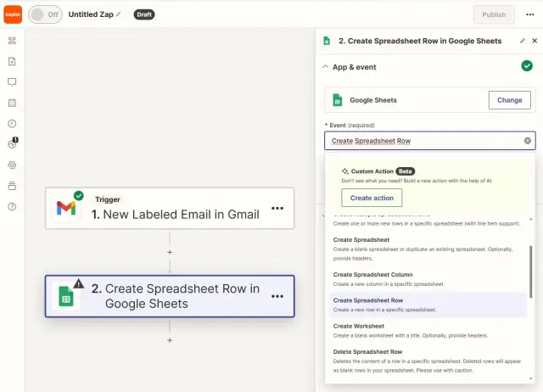Open the settings gear icon in left sidebar
This screenshot has height=392, width=543.
12,165
